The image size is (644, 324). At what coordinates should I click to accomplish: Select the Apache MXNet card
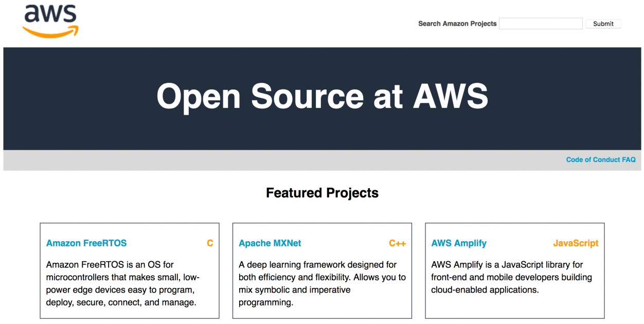(x=322, y=270)
